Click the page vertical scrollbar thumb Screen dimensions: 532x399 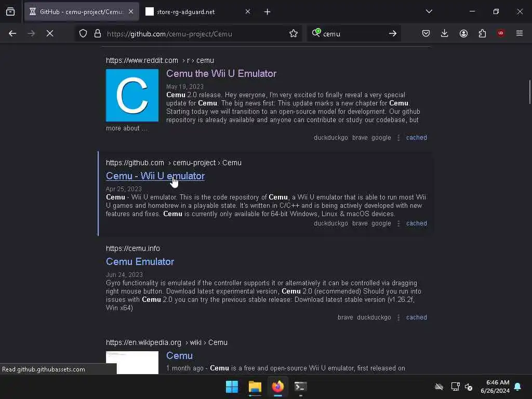529,92
